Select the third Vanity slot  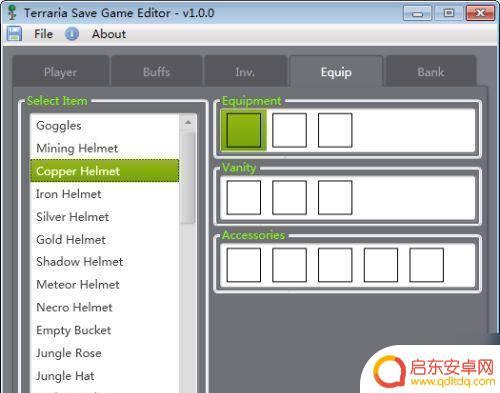(335, 197)
